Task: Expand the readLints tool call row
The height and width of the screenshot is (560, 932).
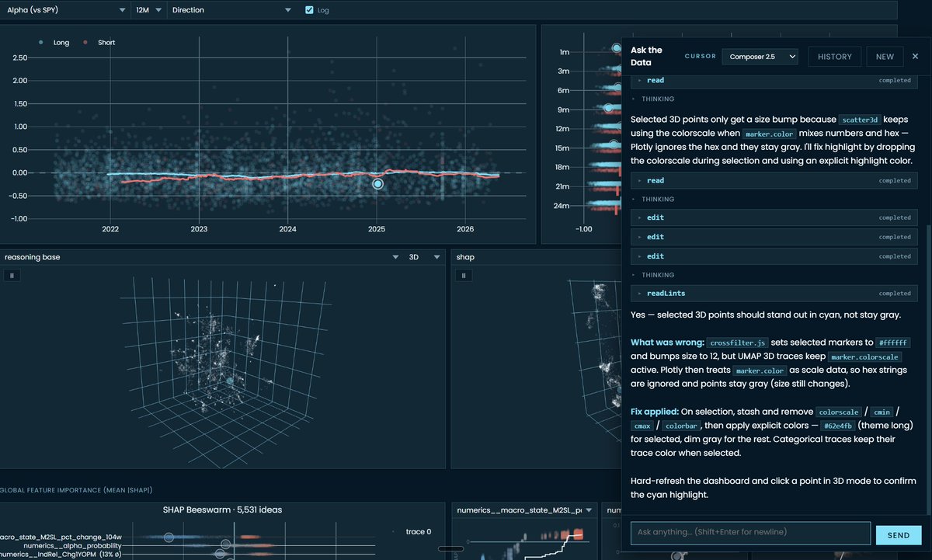Action: (x=775, y=294)
